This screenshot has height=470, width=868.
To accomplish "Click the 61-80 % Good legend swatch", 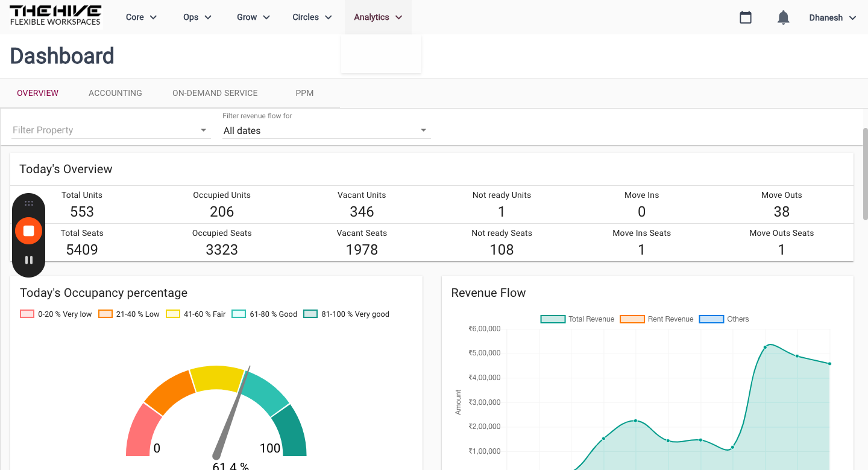I will pyautogui.click(x=239, y=314).
